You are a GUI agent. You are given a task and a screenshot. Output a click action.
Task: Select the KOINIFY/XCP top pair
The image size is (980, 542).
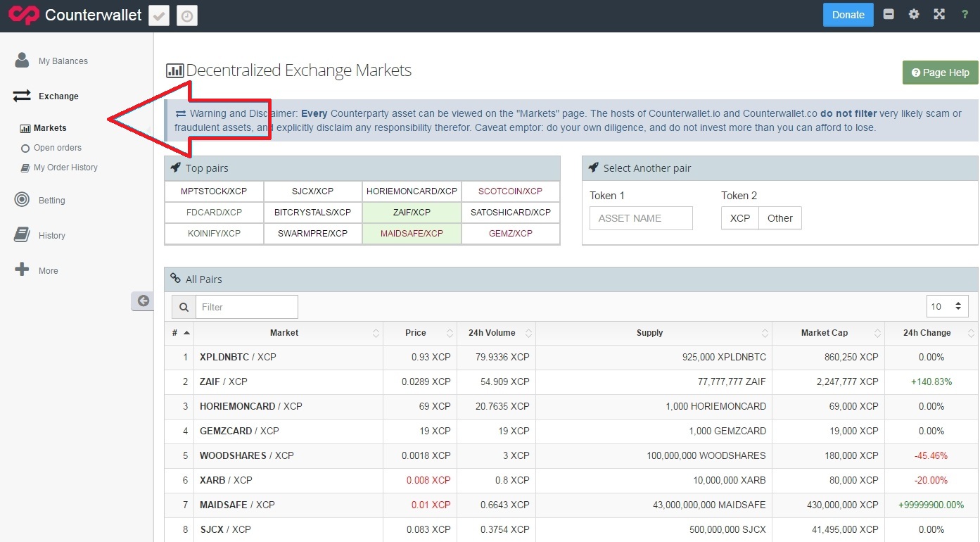(x=214, y=234)
